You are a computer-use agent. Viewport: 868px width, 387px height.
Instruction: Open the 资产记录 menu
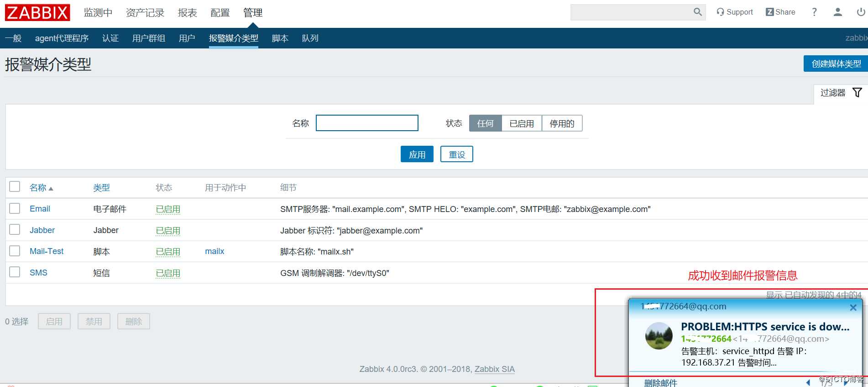145,13
